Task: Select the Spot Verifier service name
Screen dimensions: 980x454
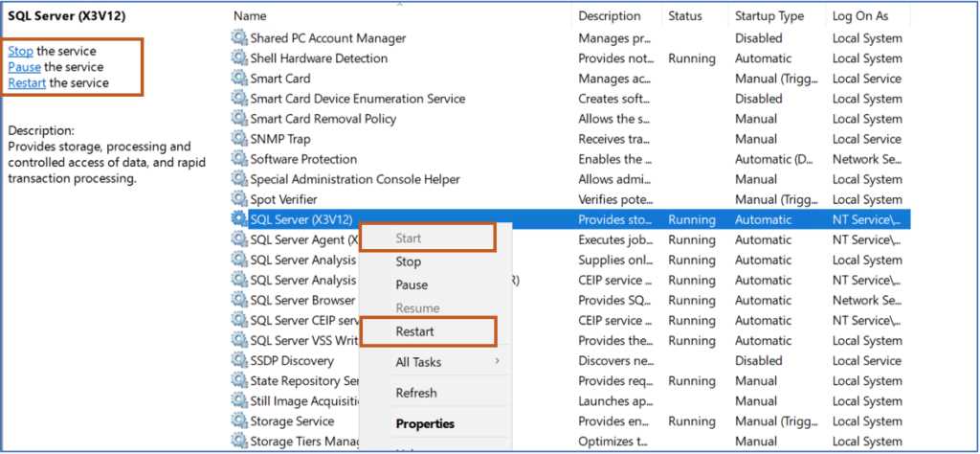Action: tap(283, 199)
